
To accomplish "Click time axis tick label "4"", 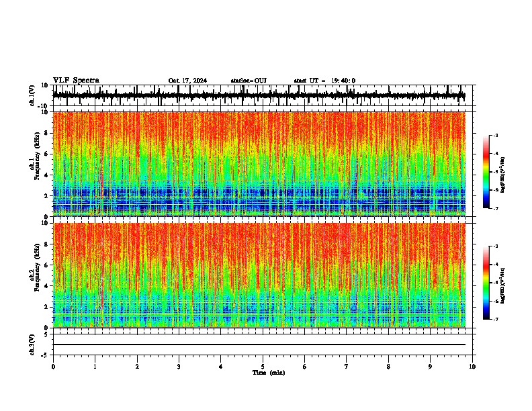I will click(x=221, y=367).
